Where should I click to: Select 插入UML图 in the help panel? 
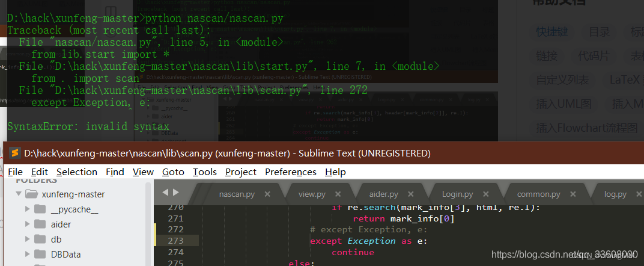(565, 104)
